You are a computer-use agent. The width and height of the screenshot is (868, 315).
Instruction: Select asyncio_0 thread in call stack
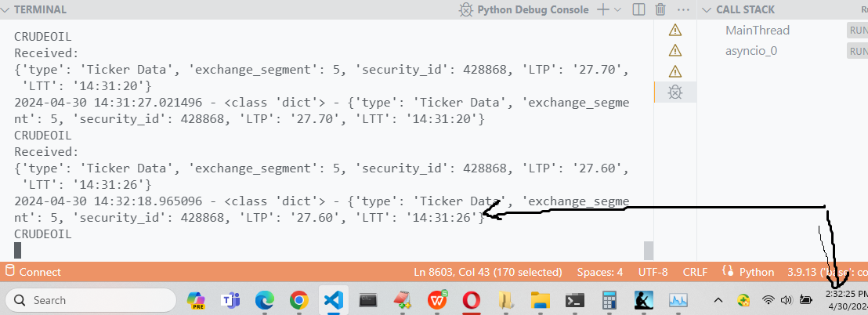point(750,51)
